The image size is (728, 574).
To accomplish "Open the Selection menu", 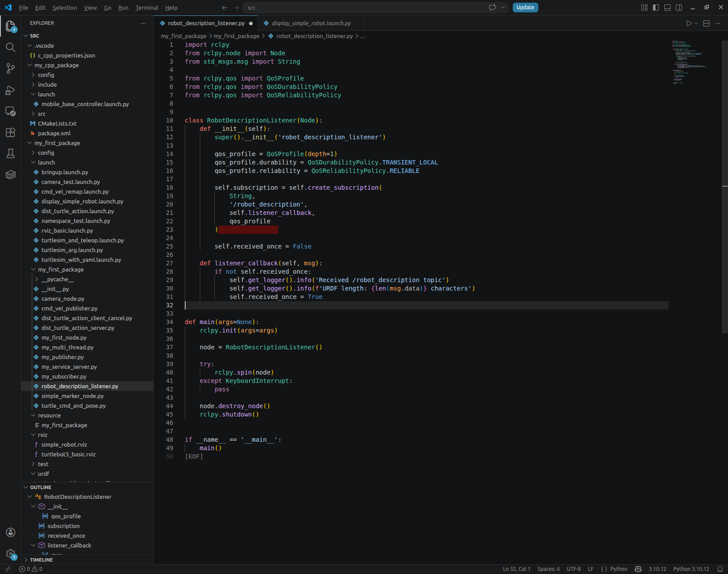I will tap(65, 8).
